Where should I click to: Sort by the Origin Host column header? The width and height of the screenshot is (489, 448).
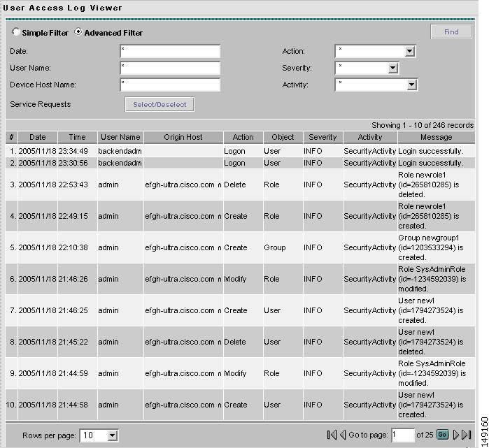click(x=183, y=137)
